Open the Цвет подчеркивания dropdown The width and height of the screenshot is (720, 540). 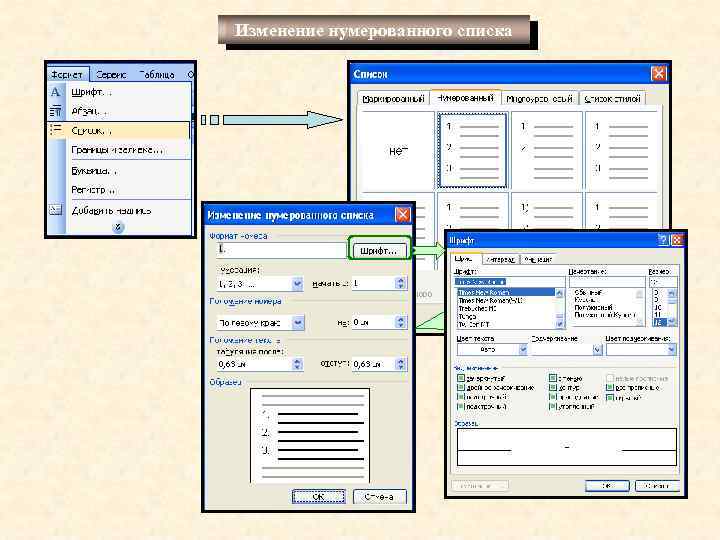[x=671, y=350]
